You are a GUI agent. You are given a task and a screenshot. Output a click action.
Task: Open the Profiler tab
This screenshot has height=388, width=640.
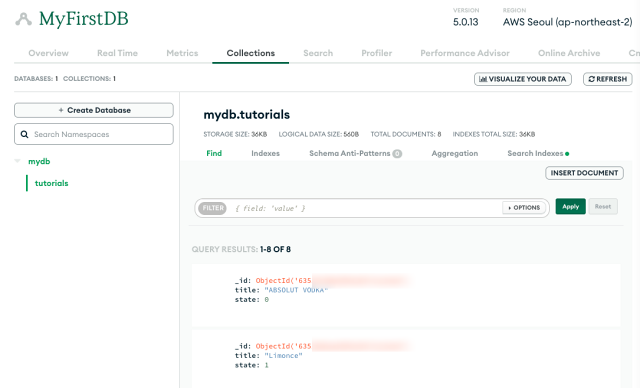click(377, 53)
